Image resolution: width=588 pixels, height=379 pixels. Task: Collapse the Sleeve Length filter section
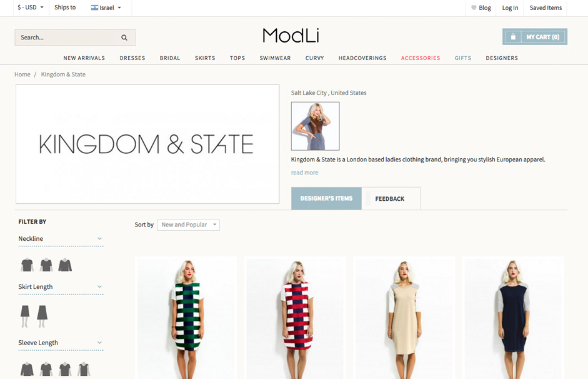(x=99, y=343)
